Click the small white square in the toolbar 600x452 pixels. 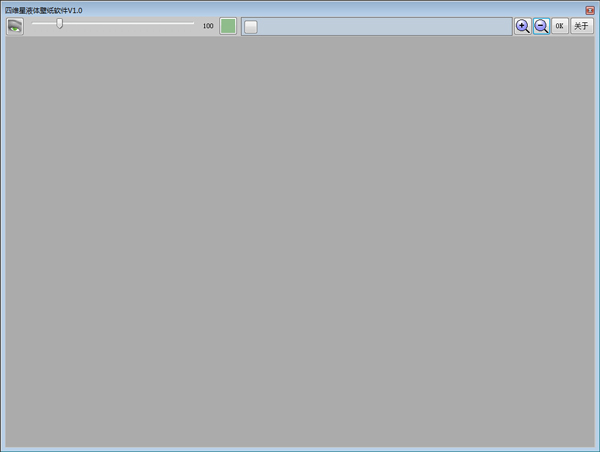[251, 27]
